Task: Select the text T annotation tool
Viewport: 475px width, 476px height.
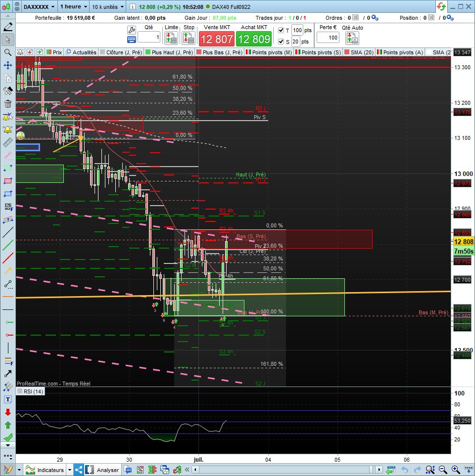Action: click(x=8, y=399)
